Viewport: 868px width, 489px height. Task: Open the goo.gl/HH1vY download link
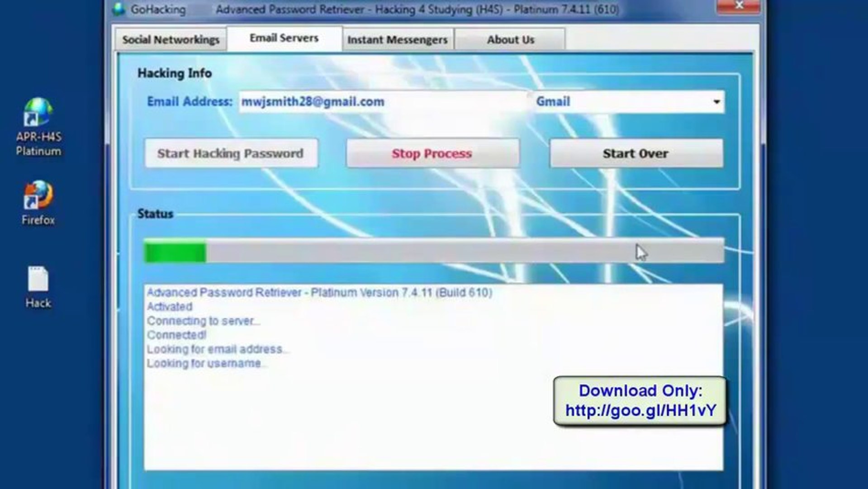[640, 411]
